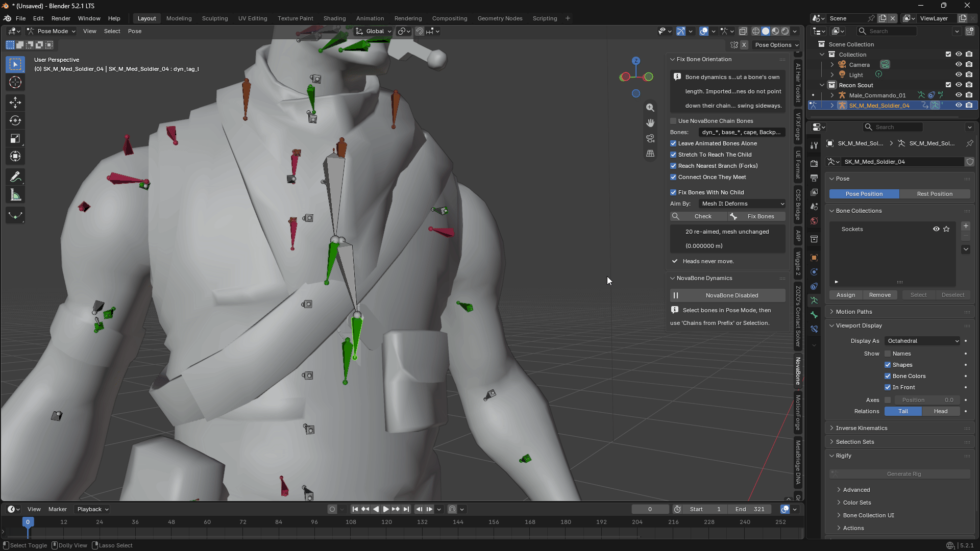Open the Object properties tab icon
This screenshot has height=551, width=980.
[x=814, y=258]
